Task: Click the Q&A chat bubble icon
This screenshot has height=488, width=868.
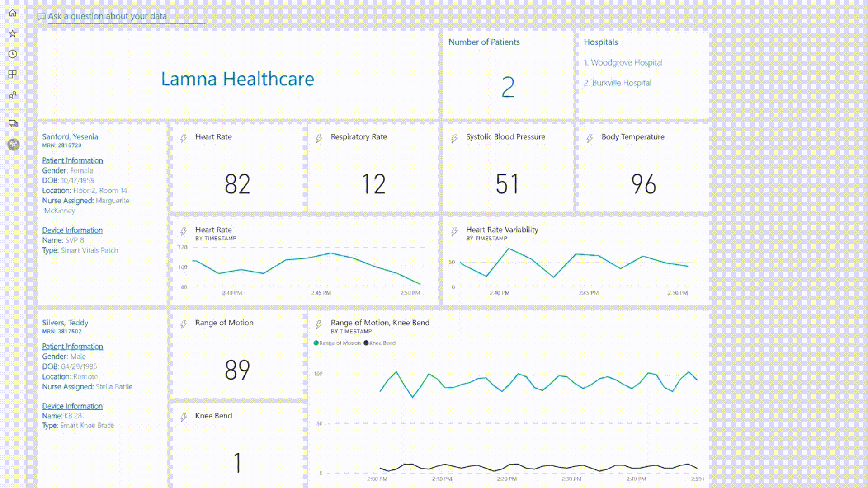Action: point(41,17)
